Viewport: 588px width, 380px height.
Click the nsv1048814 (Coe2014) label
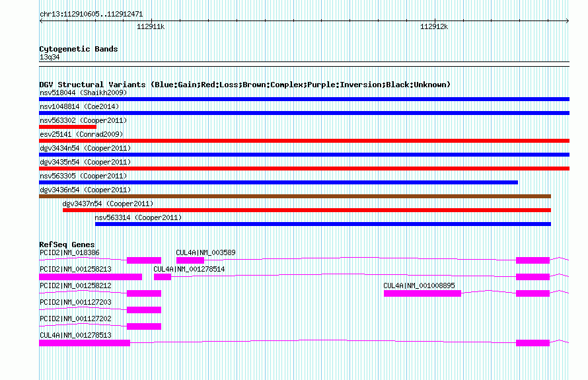(x=79, y=106)
